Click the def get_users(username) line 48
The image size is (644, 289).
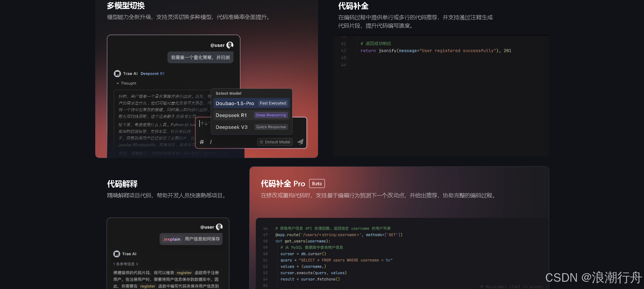pos(303,241)
